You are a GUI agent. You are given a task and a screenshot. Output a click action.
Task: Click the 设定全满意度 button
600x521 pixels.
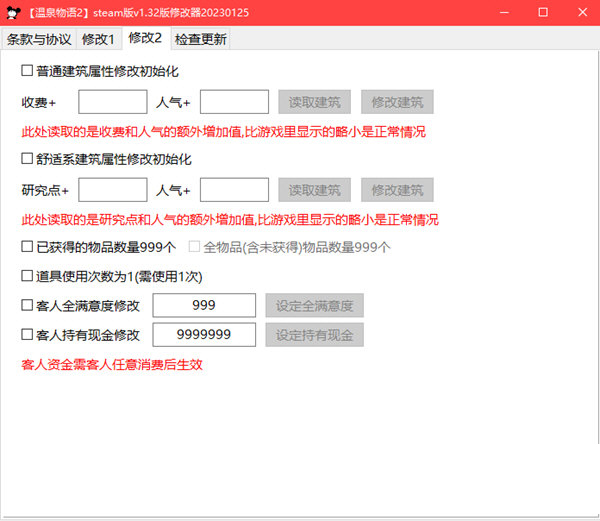(x=315, y=305)
